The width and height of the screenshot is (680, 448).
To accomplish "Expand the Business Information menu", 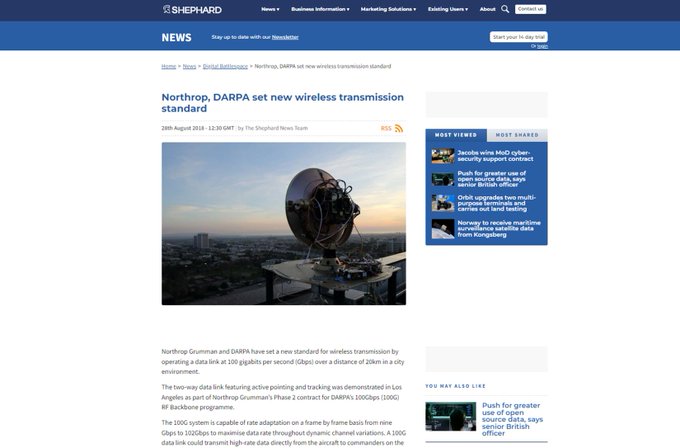I will coord(320,9).
